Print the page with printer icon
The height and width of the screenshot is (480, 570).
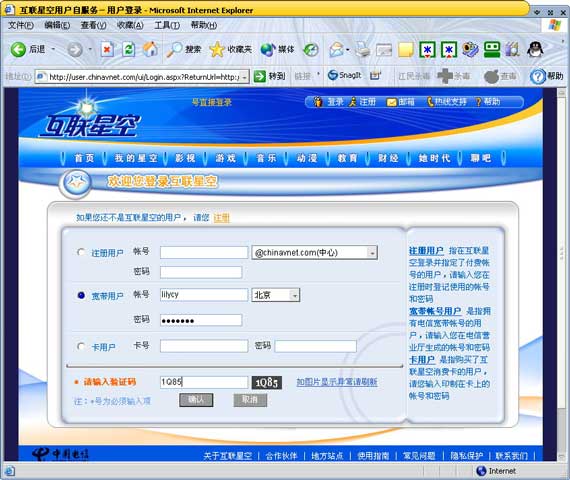point(362,49)
